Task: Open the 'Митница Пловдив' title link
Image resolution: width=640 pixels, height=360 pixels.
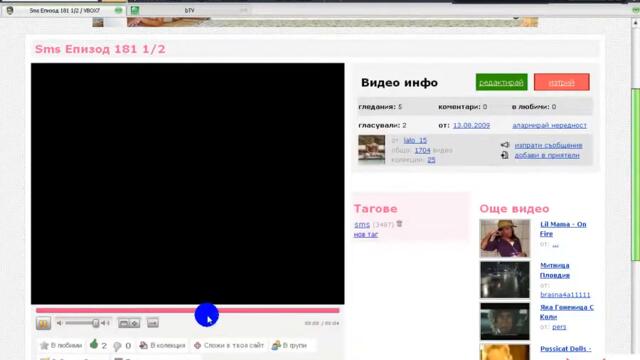Action: (555, 271)
